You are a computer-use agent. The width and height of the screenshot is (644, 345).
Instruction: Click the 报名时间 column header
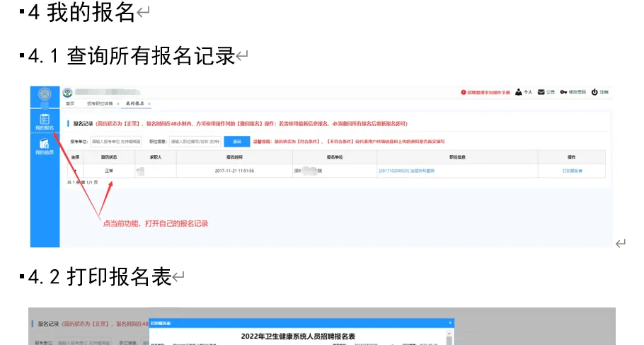point(234,157)
